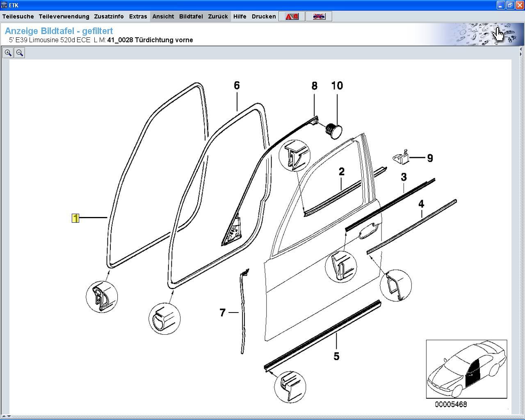
Task: Select part number 9 bracket callout
Action: 430,158
